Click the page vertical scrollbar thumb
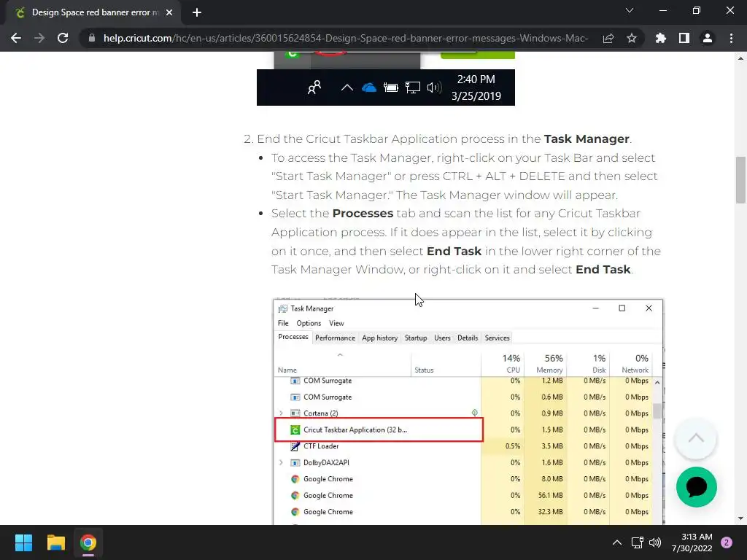The height and width of the screenshot is (560, 747). (x=740, y=180)
